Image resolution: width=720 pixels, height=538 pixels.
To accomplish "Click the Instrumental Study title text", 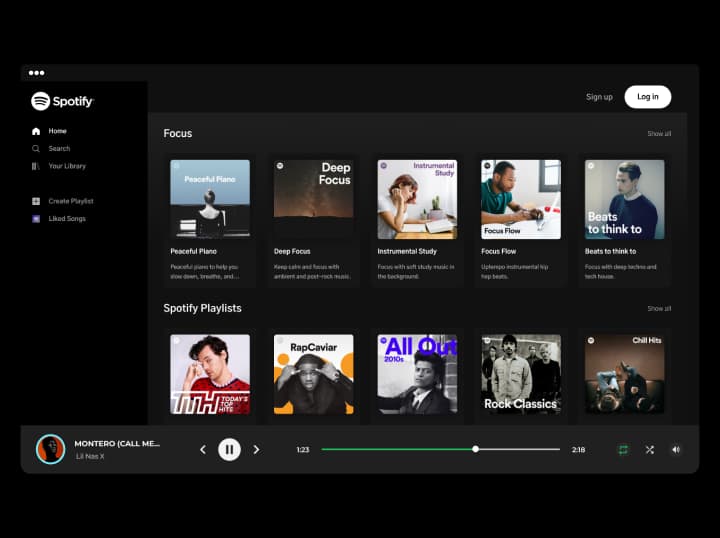I will tap(407, 252).
